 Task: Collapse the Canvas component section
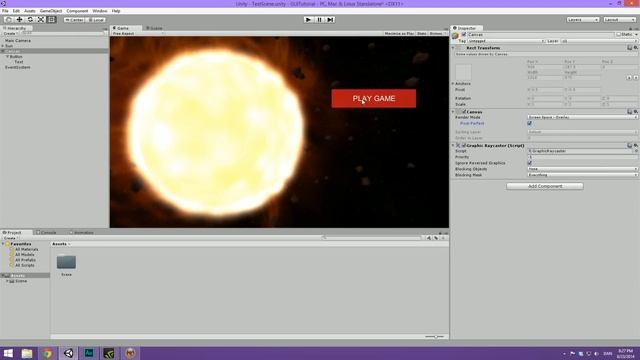(x=453, y=112)
